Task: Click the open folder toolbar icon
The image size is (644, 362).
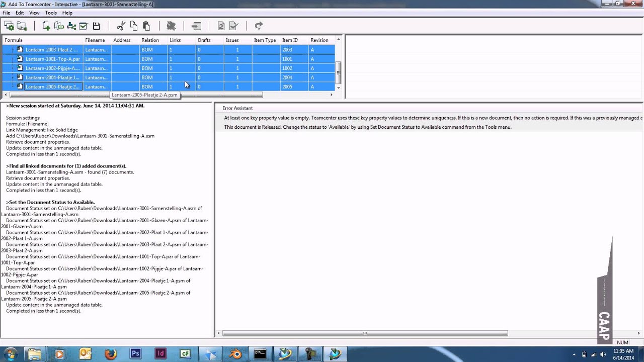Action: 22,26
